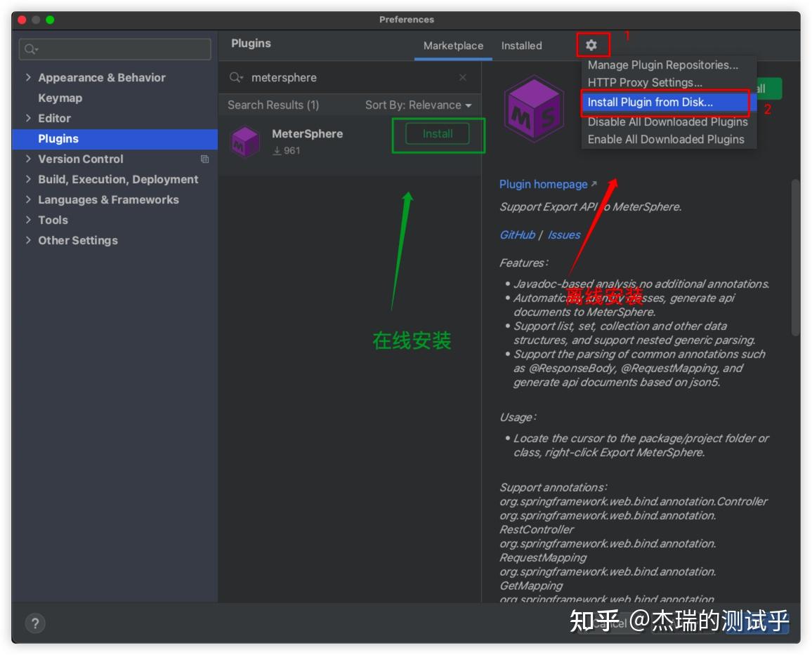
Task: Open the Issues link
Action: point(564,235)
